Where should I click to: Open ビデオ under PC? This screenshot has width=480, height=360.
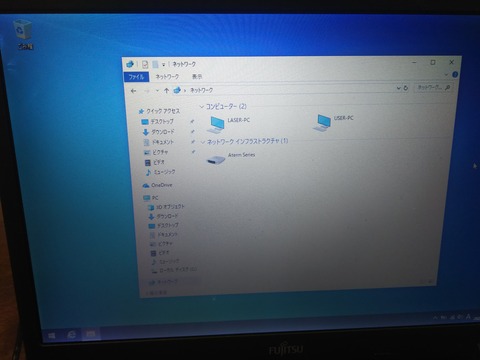[160, 253]
